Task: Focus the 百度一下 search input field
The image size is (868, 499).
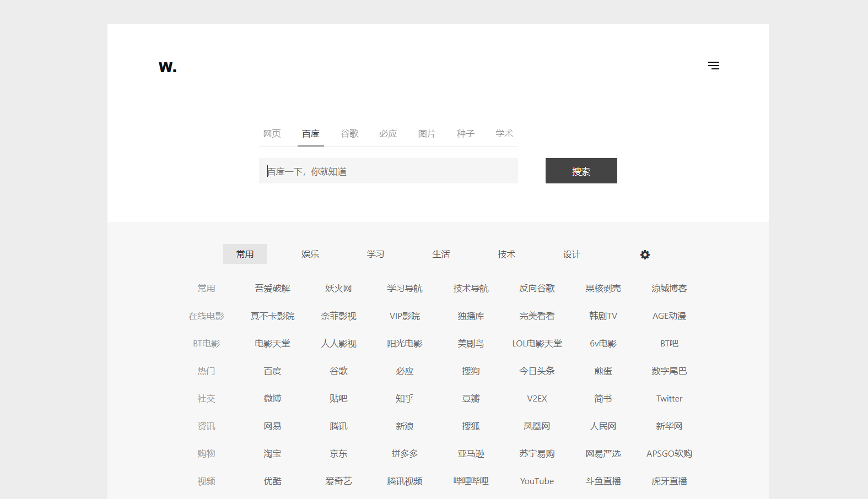Action: point(389,171)
